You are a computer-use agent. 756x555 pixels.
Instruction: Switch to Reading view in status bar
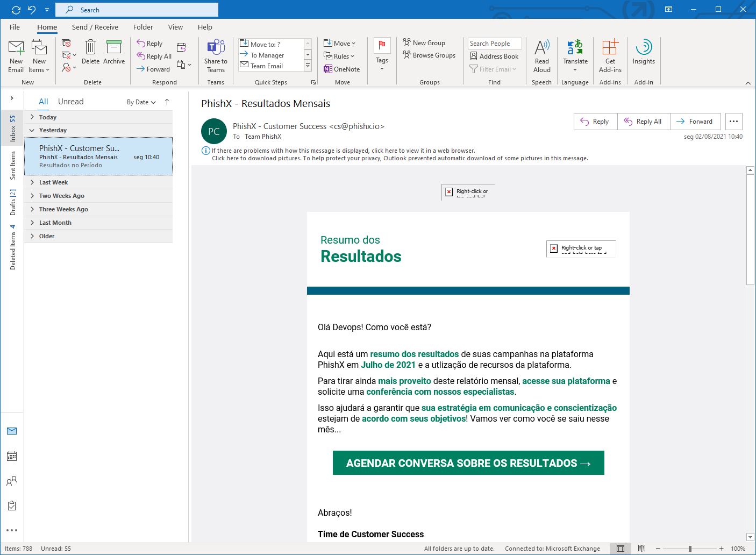tap(641, 549)
